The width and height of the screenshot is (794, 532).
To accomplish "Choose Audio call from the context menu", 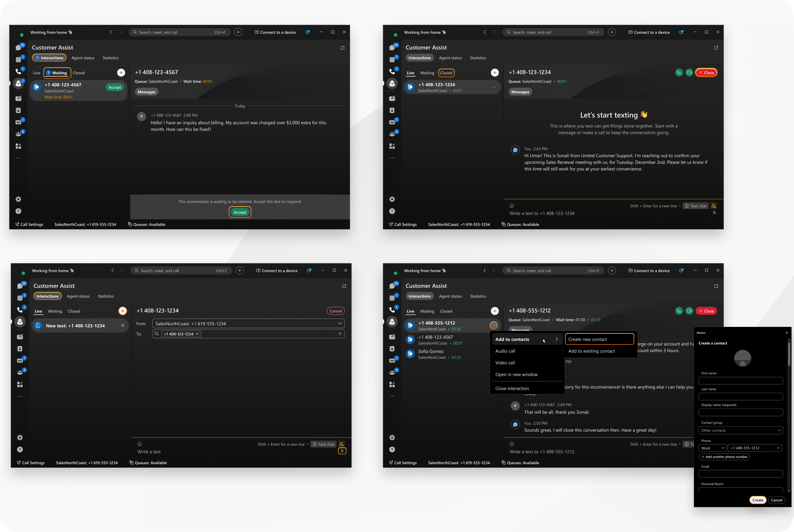I will tap(527, 351).
